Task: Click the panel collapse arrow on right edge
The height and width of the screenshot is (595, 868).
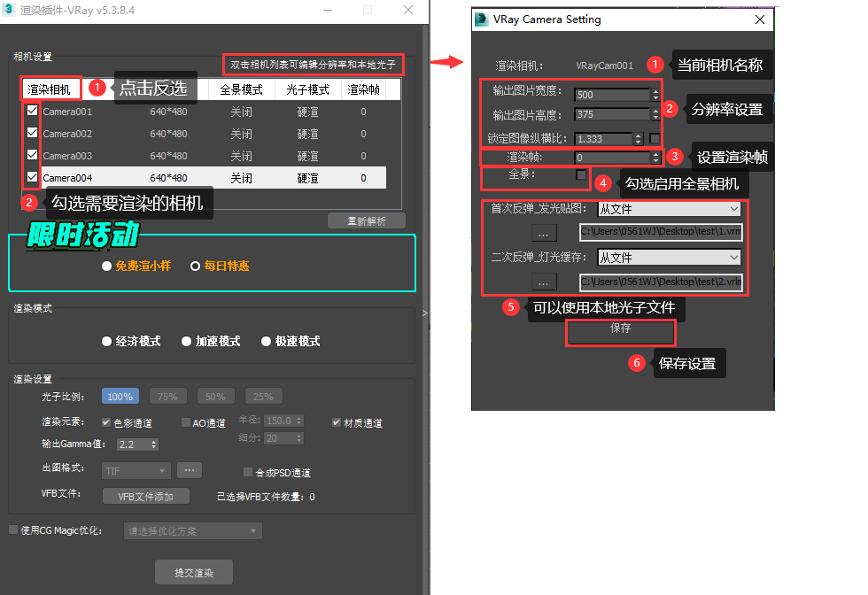Action: pyautogui.click(x=424, y=313)
